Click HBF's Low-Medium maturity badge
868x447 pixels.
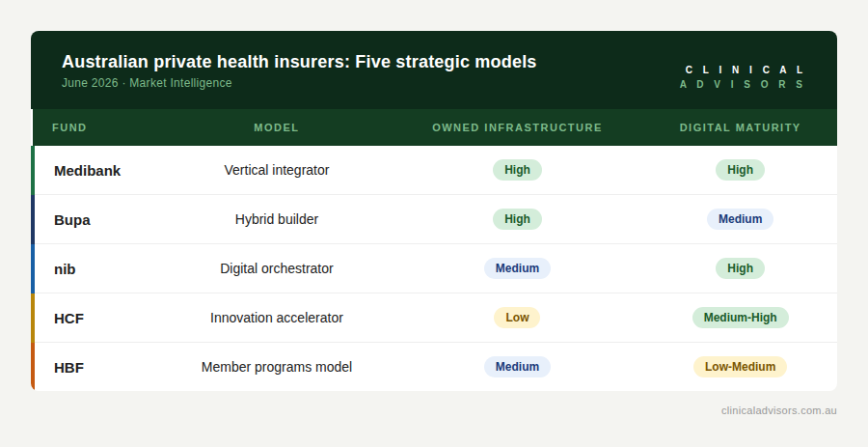(x=740, y=367)
